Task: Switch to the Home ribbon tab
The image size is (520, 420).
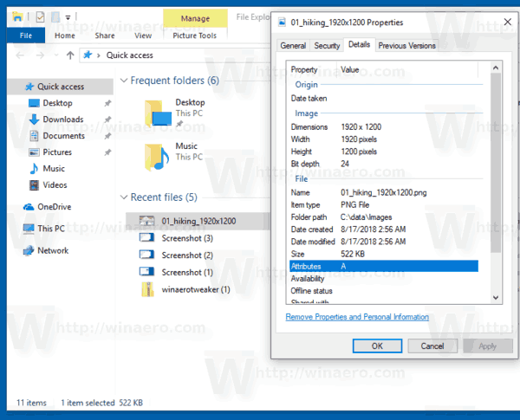Action: (65, 36)
